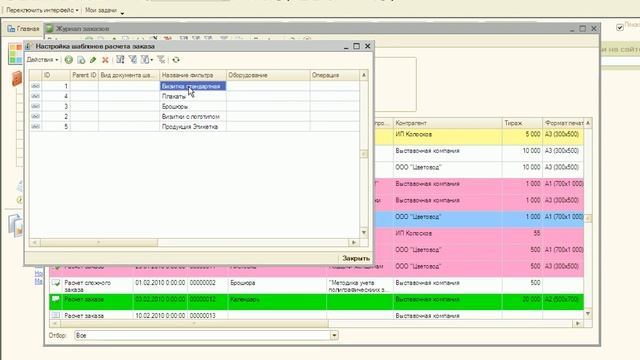
Task: Click the Операция column header
Action: coord(335,75)
